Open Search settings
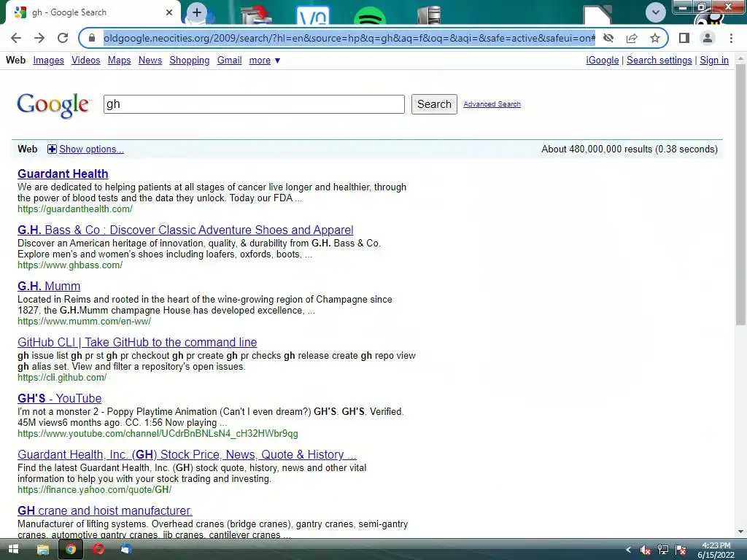The image size is (747, 560). (x=659, y=61)
